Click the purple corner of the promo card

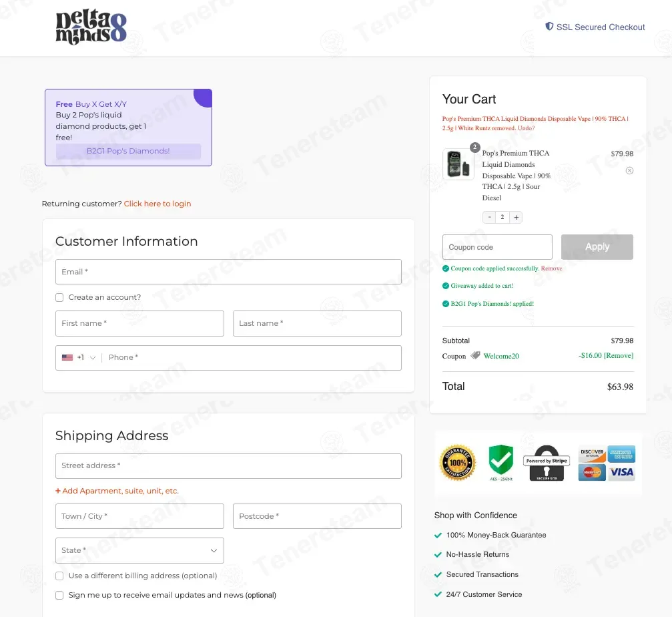point(204,97)
